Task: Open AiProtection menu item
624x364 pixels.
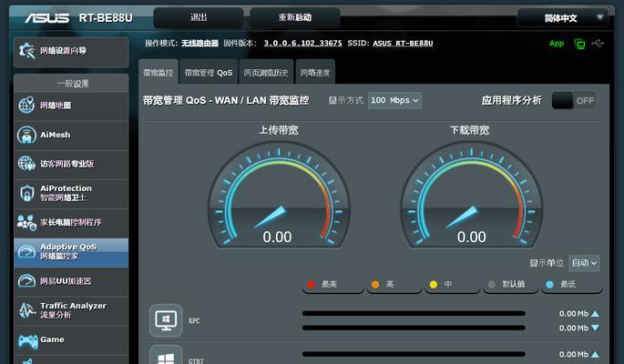Action: 71,193
